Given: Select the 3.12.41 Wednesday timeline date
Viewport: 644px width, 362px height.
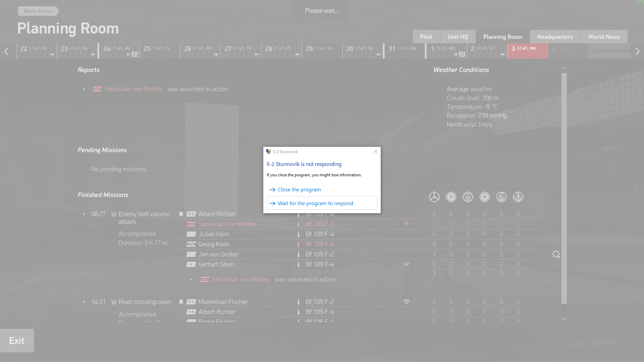Looking at the screenshot, I should point(527,51).
